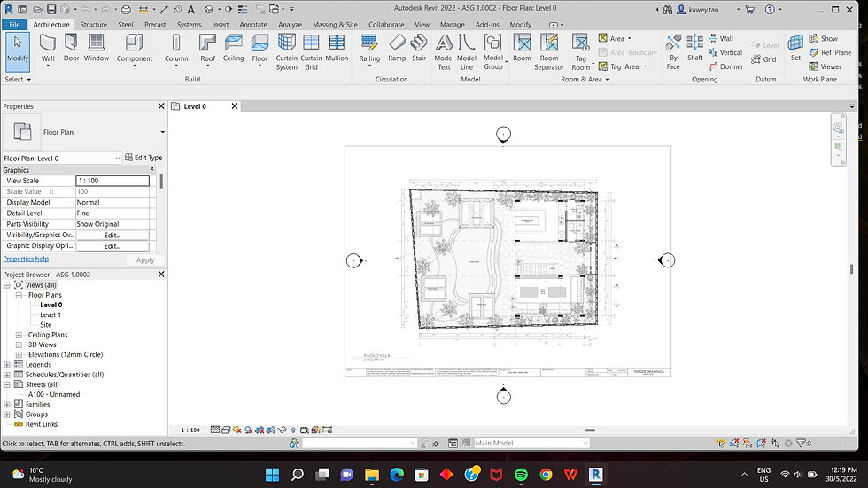Toggle select pinned elements in status bar
Viewport: 868px width, 488px height.
click(748, 443)
